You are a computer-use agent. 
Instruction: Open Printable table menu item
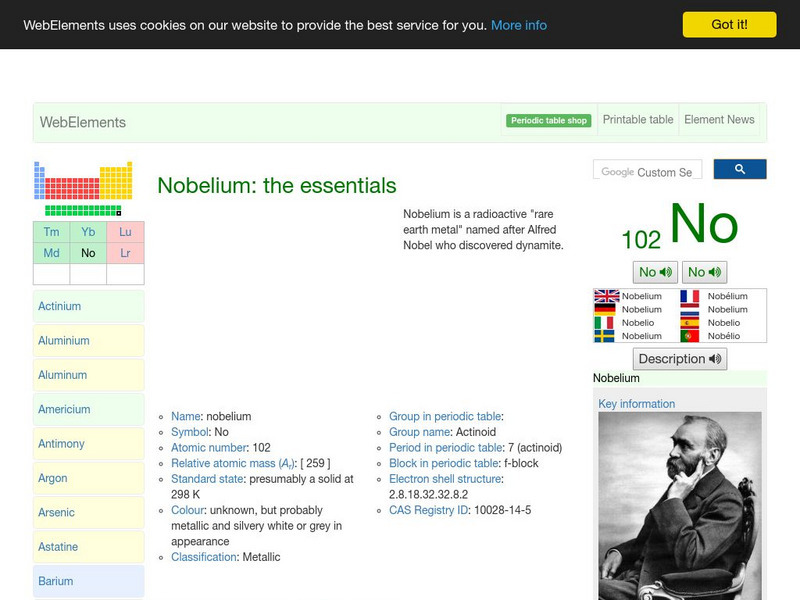[x=638, y=119]
